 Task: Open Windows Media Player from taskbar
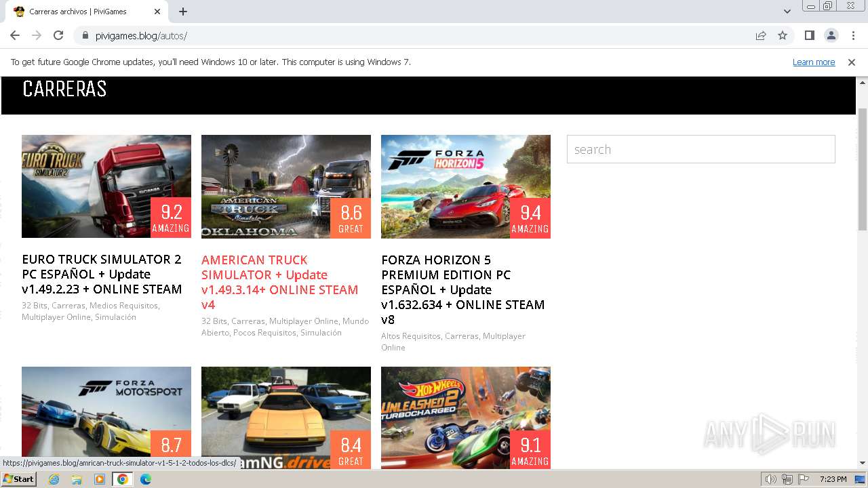pos(100,479)
